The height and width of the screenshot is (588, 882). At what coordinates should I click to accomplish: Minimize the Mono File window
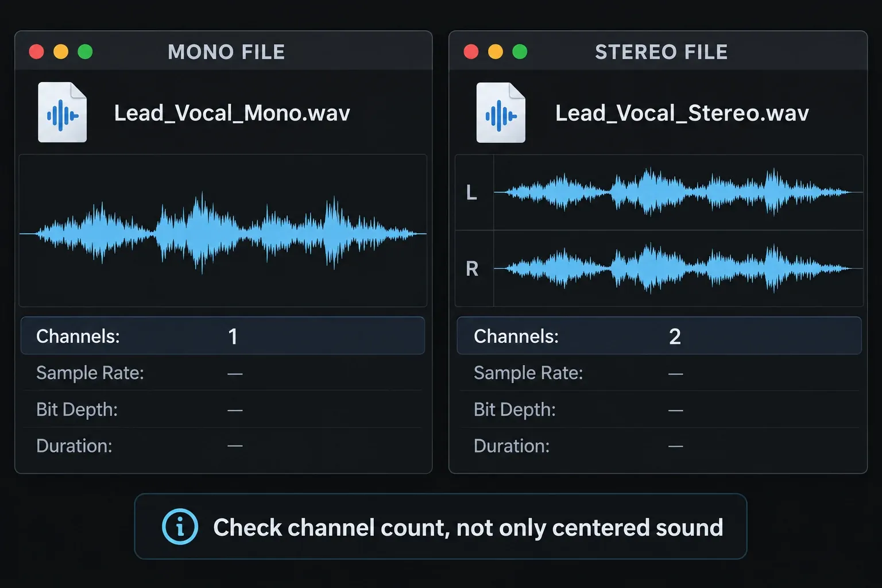(61, 52)
